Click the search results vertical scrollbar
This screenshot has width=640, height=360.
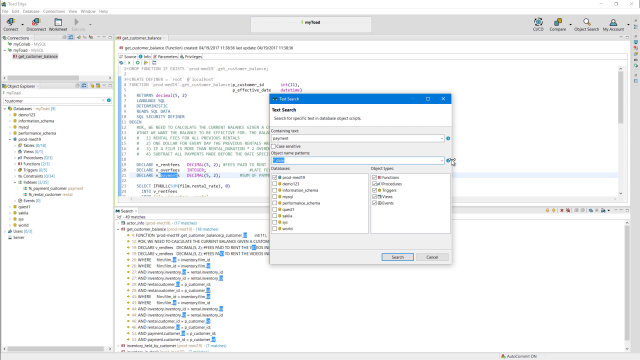click(627, 284)
